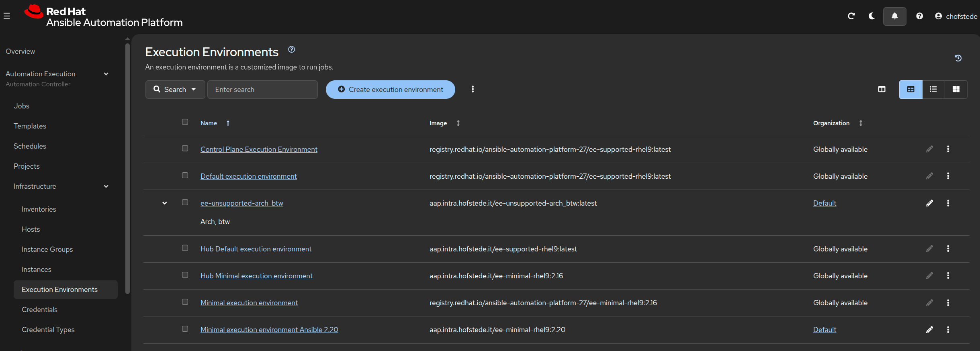
Task: Select Hub Default execution environment checkbox
Action: click(x=185, y=248)
